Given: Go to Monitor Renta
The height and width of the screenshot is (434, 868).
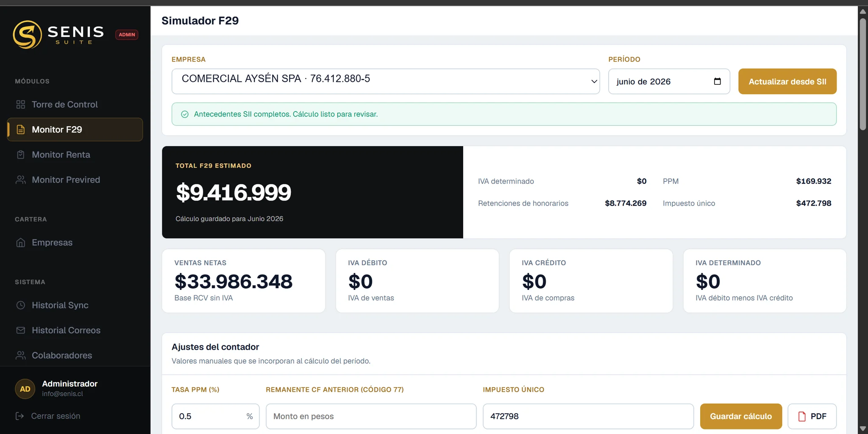Looking at the screenshot, I should tap(75, 155).
